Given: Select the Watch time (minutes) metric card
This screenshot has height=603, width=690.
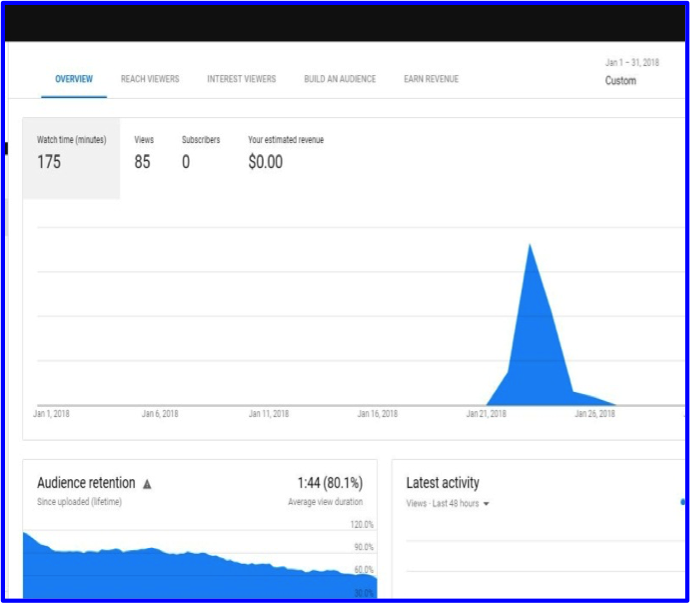Looking at the screenshot, I should pos(71,152).
